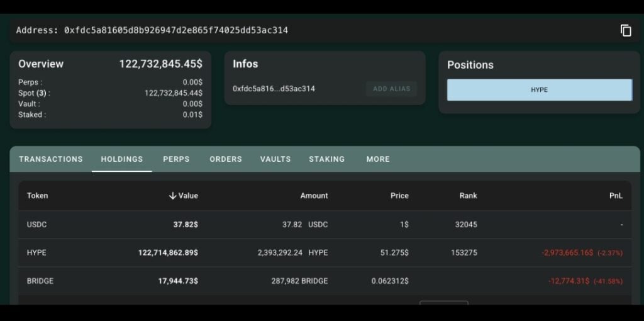Click BRIDGE amount 287,982

point(286,281)
